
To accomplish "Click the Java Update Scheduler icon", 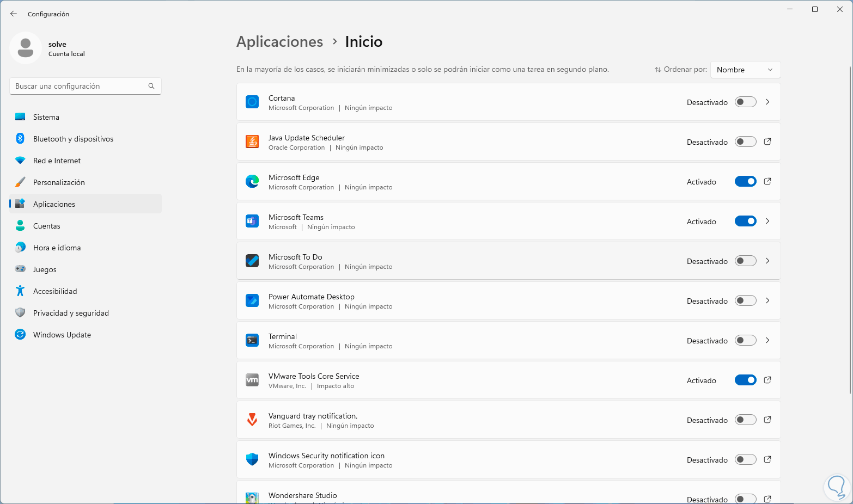I will point(252,142).
